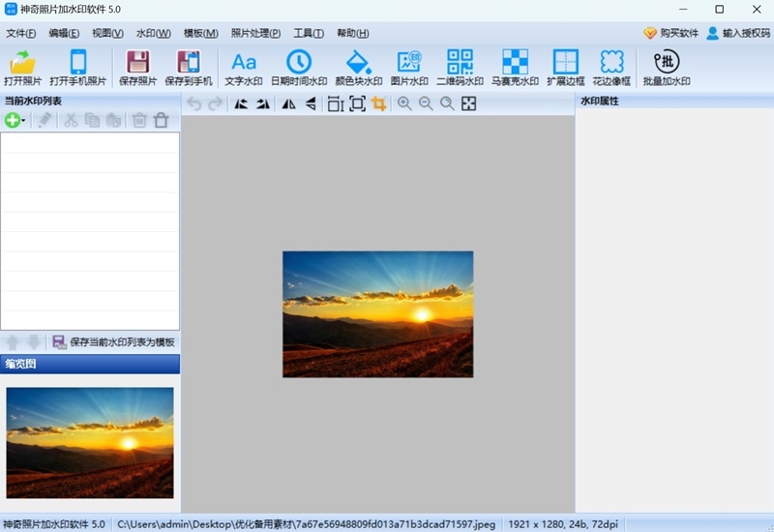Click the 购买软件 purchase link

[671, 33]
